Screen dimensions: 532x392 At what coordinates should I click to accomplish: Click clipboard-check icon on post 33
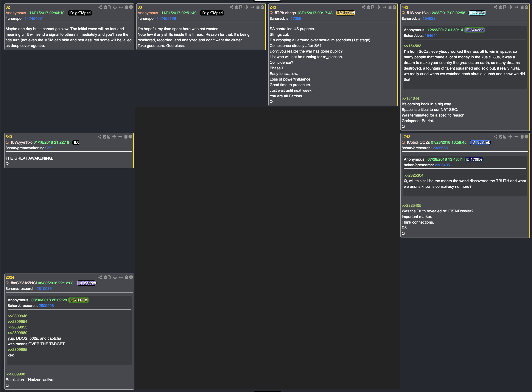(237, 7)
